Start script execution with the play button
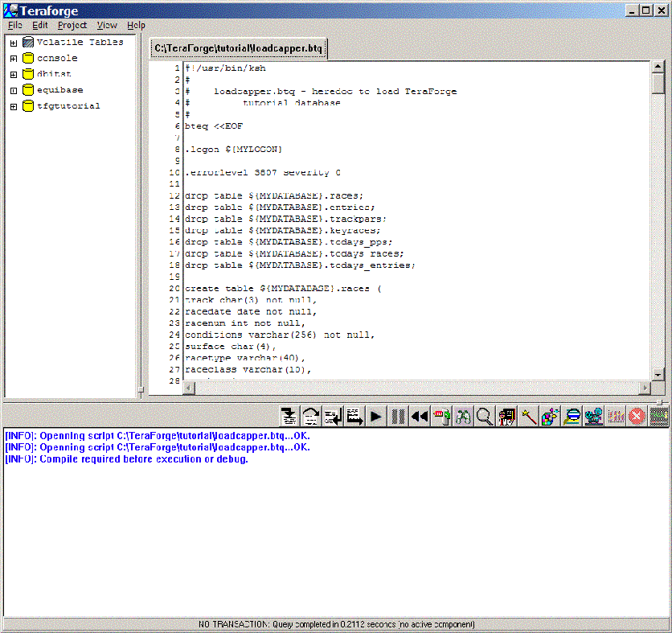This screenshot has width=672, height=633. point(376,416)
